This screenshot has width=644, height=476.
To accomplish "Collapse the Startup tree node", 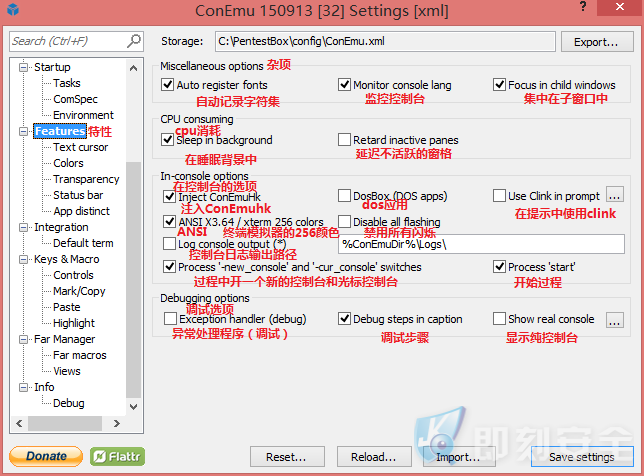I will click(x=24, y=67).
